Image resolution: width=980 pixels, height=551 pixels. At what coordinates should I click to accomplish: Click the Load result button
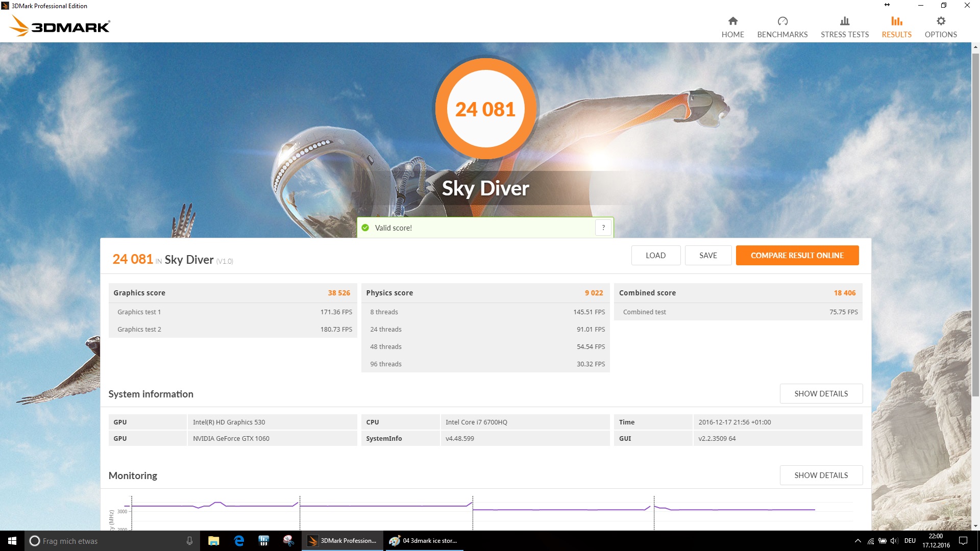pos(655,256)
